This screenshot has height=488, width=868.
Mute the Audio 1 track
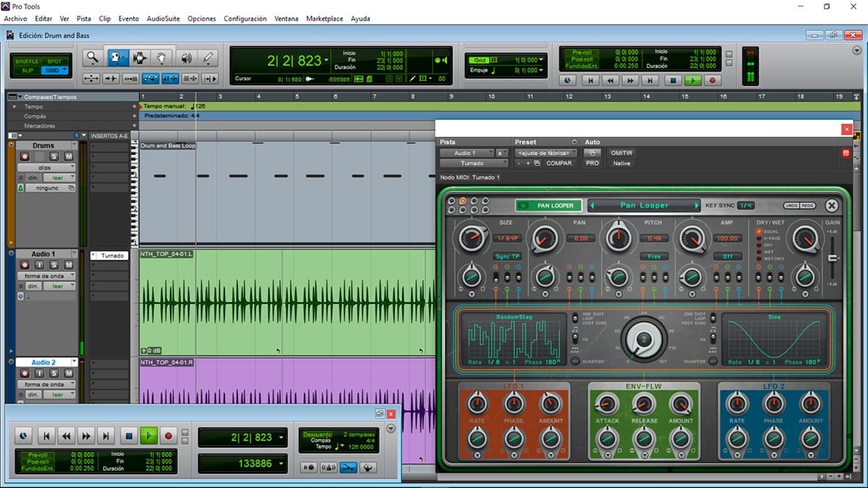pos(68,265)
